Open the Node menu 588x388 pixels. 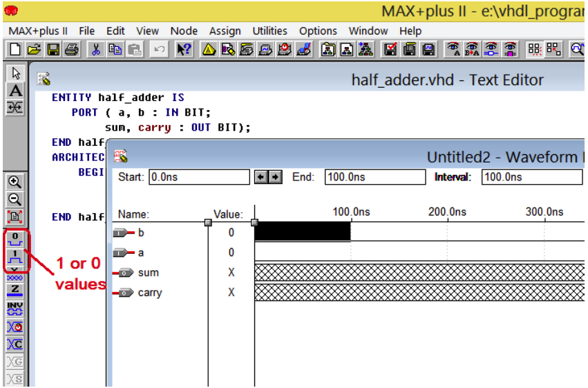(x=184, y=30)
